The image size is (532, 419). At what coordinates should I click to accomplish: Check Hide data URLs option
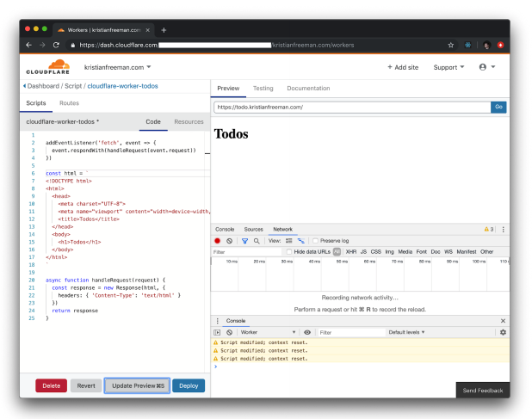pos(288,252)
